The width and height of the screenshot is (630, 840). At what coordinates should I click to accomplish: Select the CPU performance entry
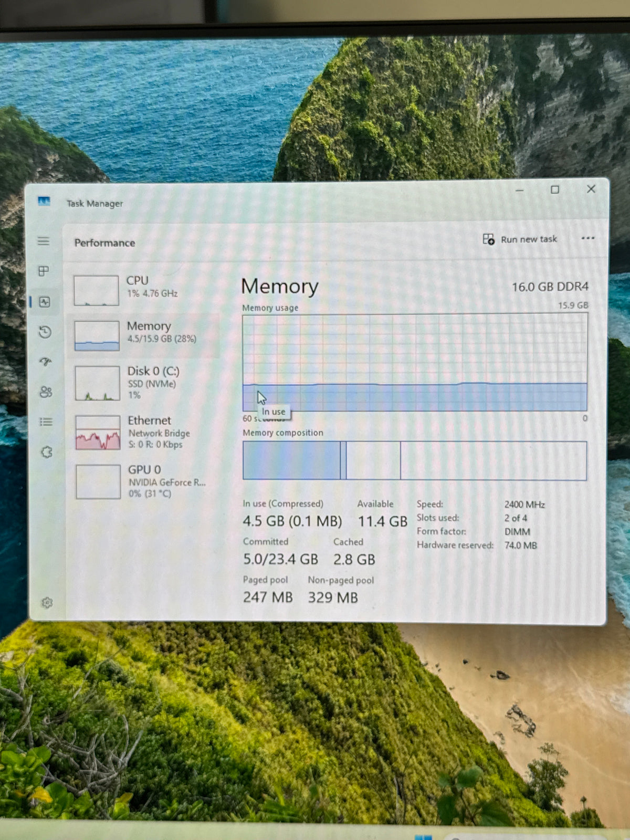(x=143, y=290)
